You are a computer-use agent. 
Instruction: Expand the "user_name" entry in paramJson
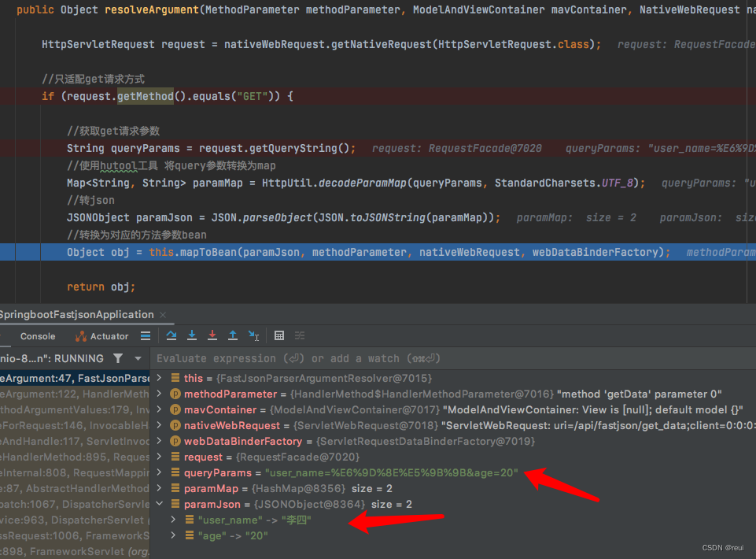pos(174,520)
